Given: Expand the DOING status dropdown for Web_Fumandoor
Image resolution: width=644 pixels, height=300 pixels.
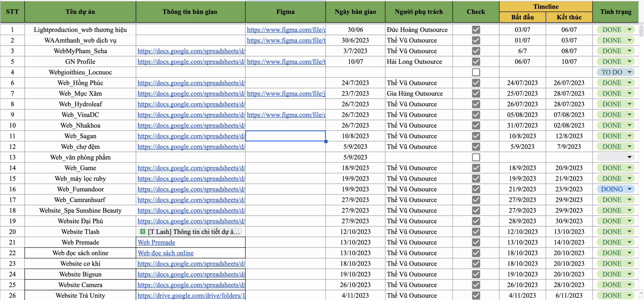Looking at the screenshot, I should point(629,189).
